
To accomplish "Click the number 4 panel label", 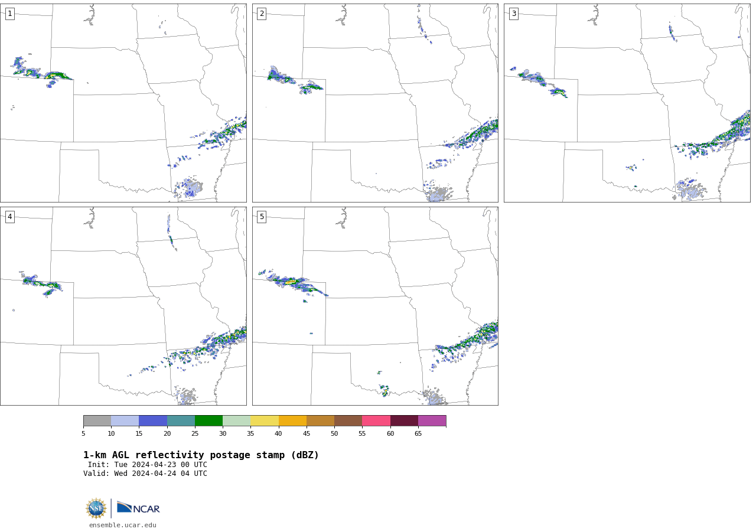I will [x=9, y=217].
